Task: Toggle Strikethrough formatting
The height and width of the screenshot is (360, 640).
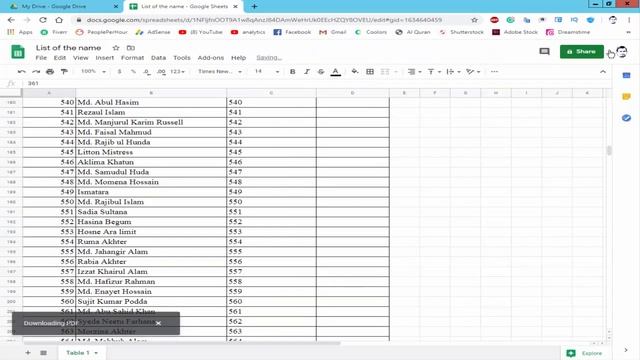Action: coord(321,72)
